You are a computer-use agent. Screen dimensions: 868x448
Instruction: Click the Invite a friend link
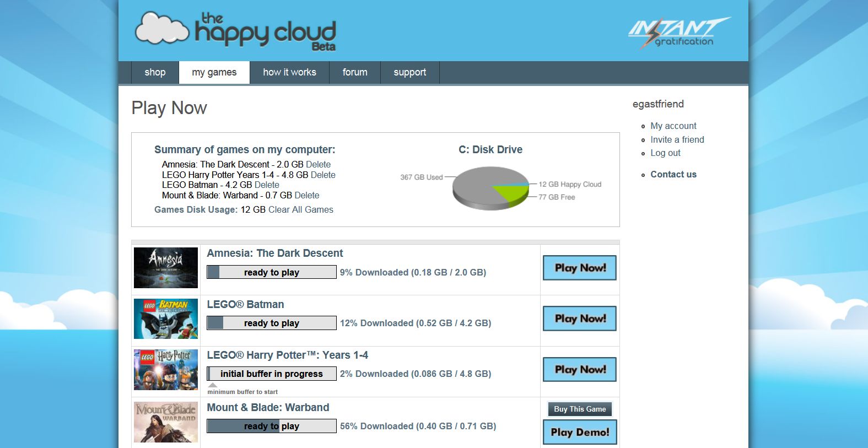tap(677, 139)
